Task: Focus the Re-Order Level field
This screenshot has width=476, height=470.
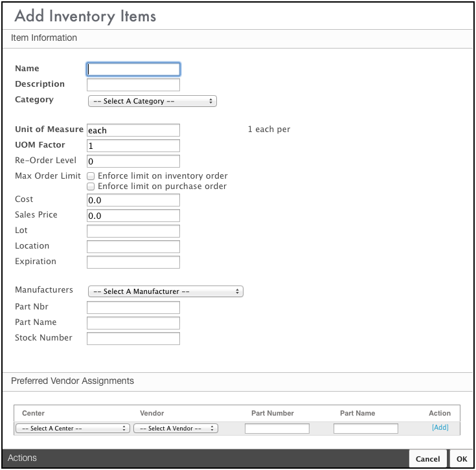Action: click(133, 161)
